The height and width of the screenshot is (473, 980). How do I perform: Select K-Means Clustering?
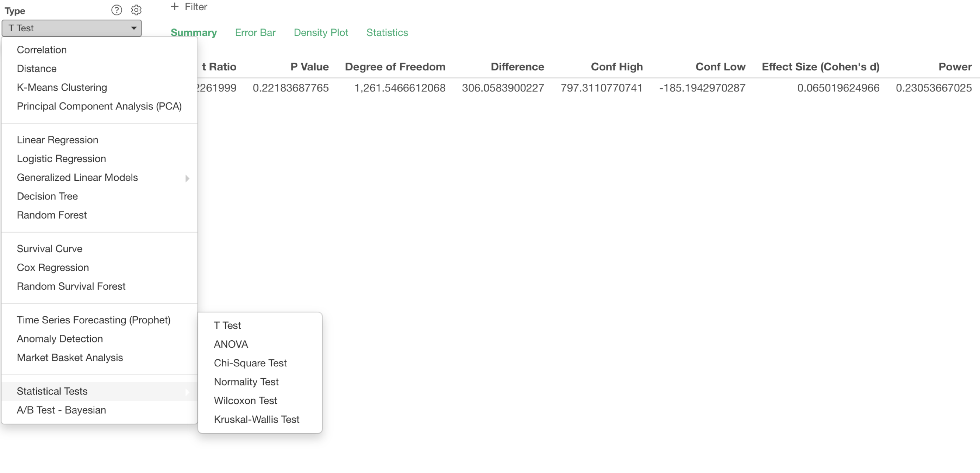(x=100, y=87)
